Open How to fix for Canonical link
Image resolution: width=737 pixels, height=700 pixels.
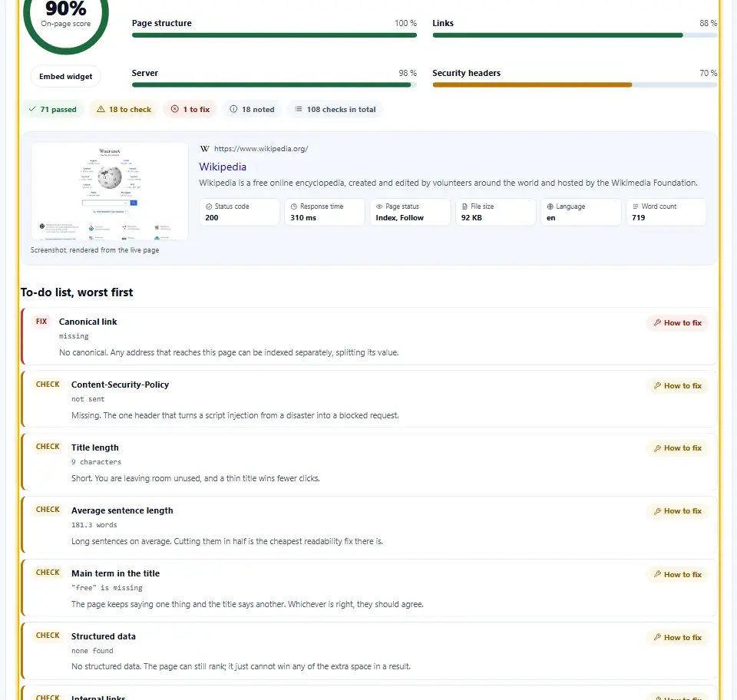[x=677, y=322]
